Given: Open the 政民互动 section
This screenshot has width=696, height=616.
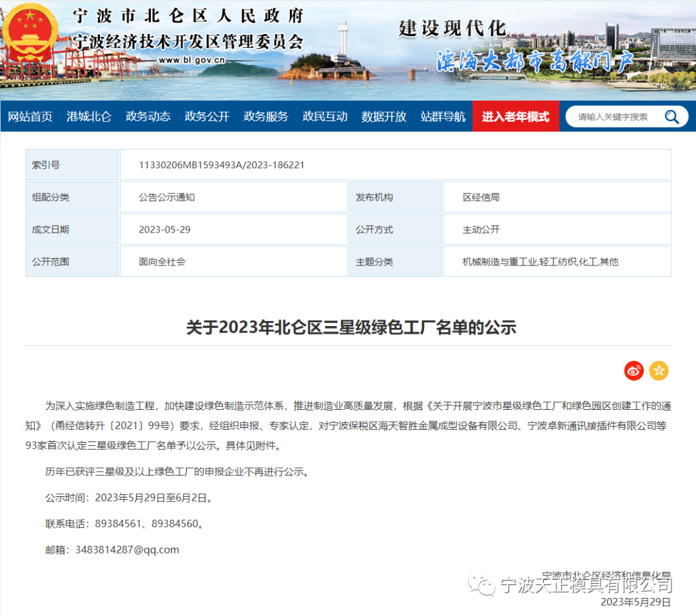Looking at the screenshot, I should (325, 117).
